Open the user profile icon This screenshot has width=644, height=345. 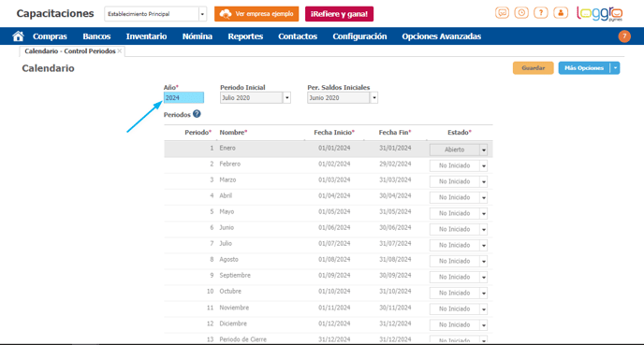[561, 13]
